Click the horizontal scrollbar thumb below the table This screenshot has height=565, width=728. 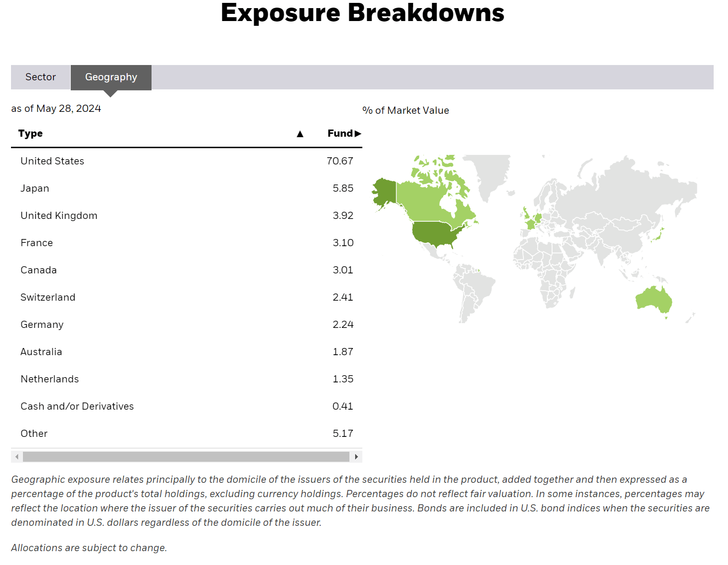186,456
